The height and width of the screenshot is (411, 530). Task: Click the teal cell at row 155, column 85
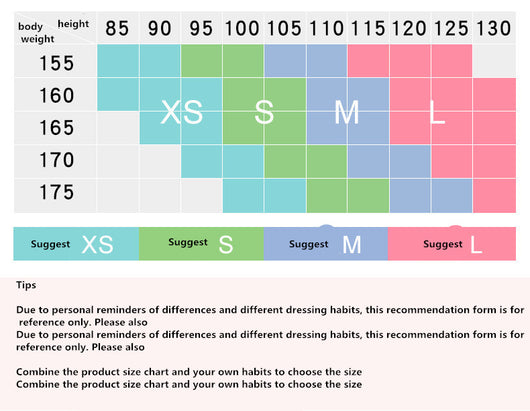118,61
